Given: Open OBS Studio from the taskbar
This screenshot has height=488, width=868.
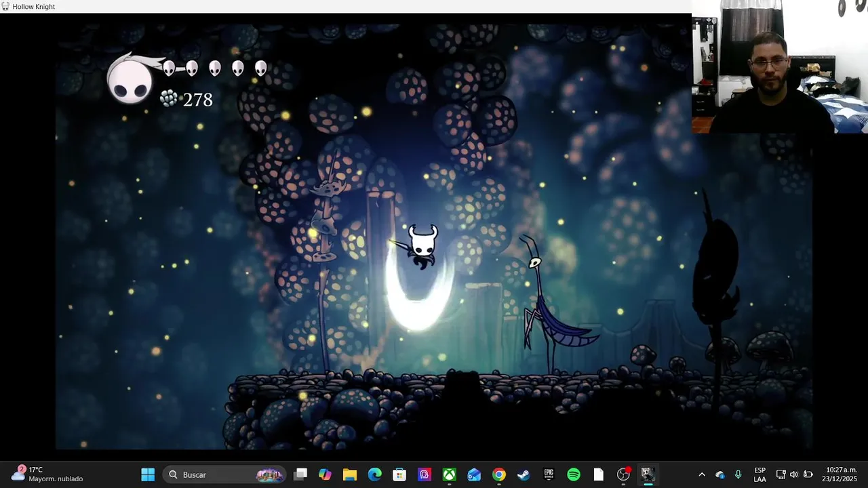Looking at the screenshot, I should tap(623, 474).
